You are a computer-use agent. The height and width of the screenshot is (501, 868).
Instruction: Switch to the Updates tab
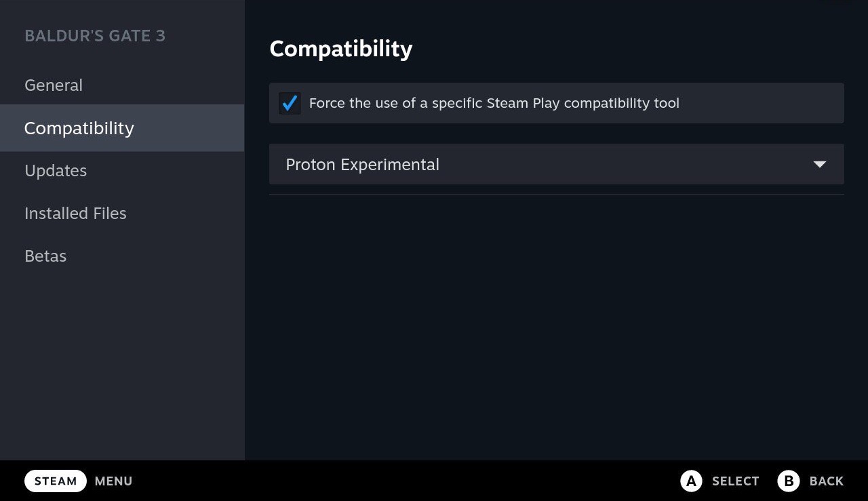[56, 171]
